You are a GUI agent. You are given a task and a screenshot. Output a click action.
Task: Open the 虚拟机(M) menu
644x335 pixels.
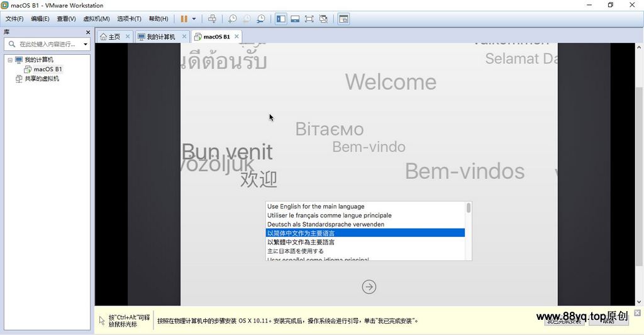(x=96, y=19)
